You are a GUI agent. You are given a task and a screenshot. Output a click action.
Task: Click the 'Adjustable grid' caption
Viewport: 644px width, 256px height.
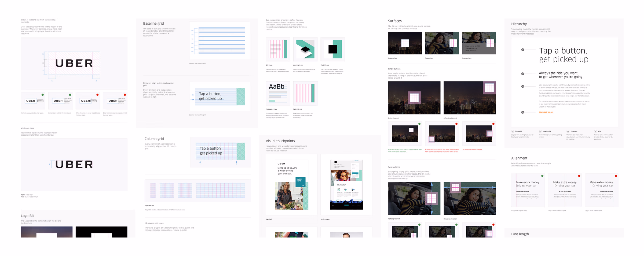click(x=149, y=206)
